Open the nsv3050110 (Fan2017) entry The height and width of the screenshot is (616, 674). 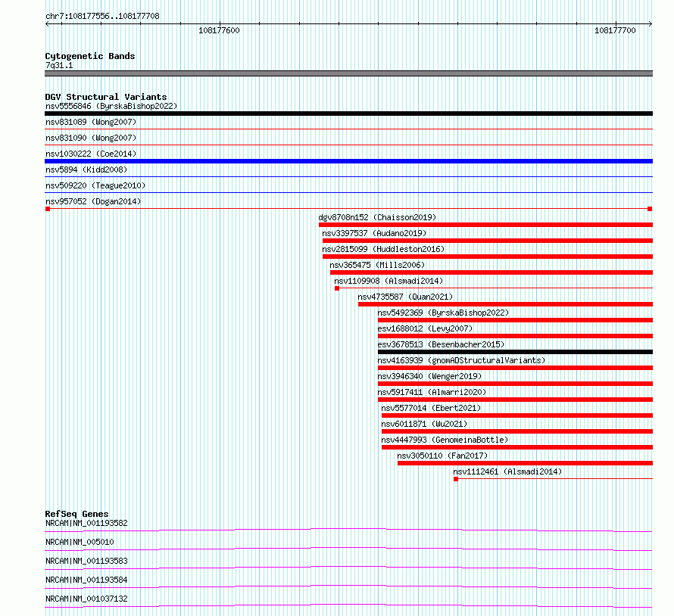pyautogui.click(x=442, y=456)
